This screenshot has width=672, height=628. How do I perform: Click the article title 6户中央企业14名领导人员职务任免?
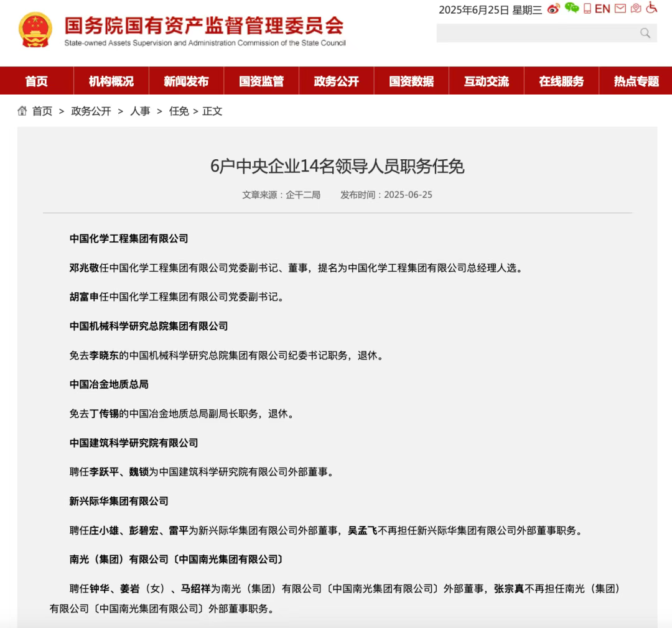pos(337,166)
